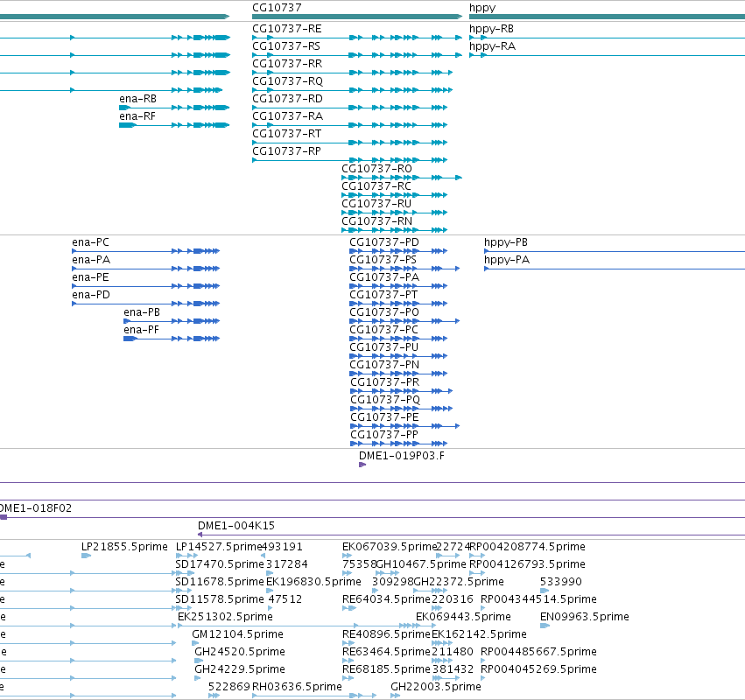Select the ena-PF protein
The height and width of the screenshot is (700, 745).
141,330
